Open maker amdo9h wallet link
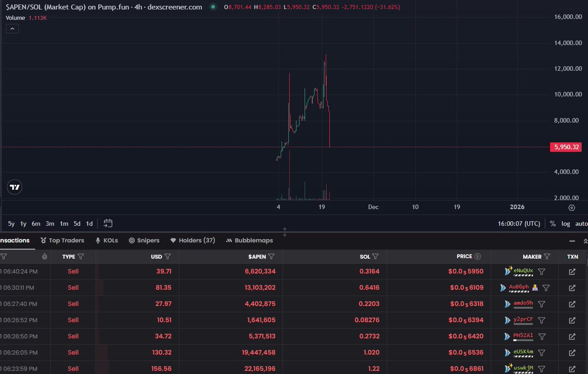This screenshot has width=588, height=374. pyautogui.click(x=523, y=303)
